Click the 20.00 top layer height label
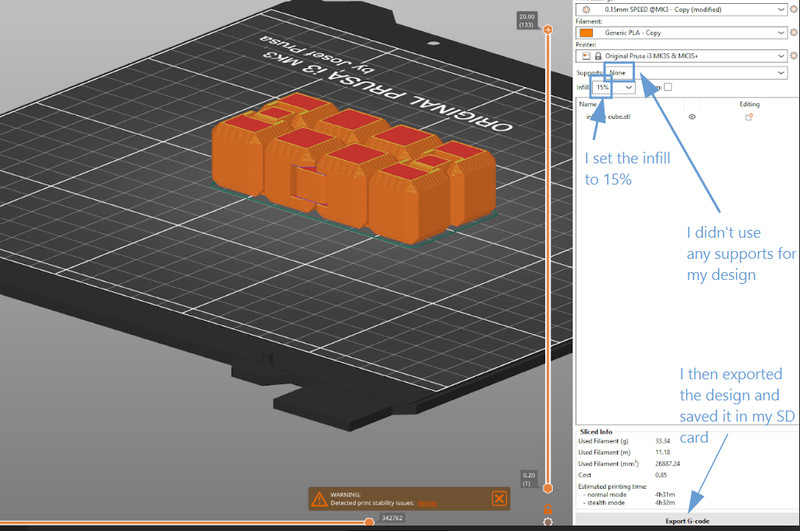Viewport: 800px width, 531px height. (x=527, y=20)
